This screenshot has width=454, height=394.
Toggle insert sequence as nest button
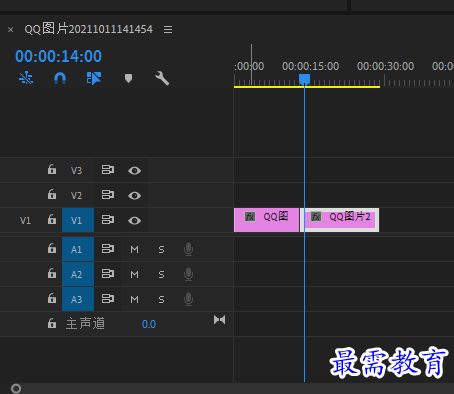click(x=26, y=78)
